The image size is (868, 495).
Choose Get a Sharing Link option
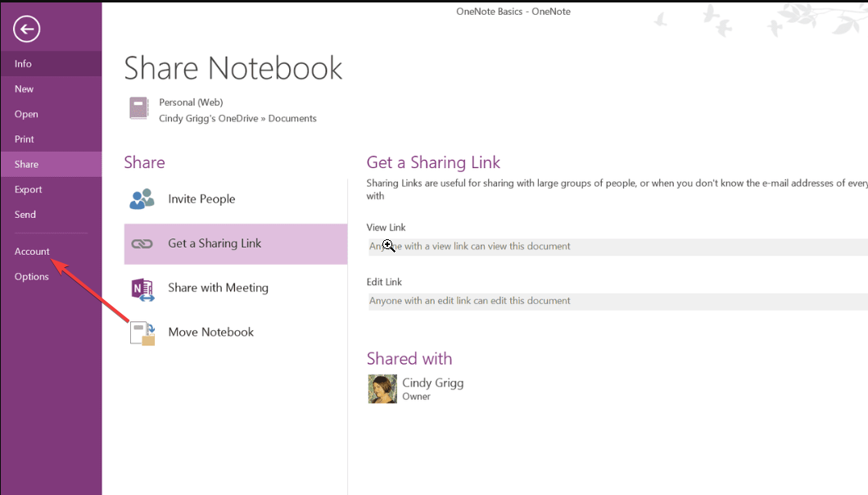point(236,244)
